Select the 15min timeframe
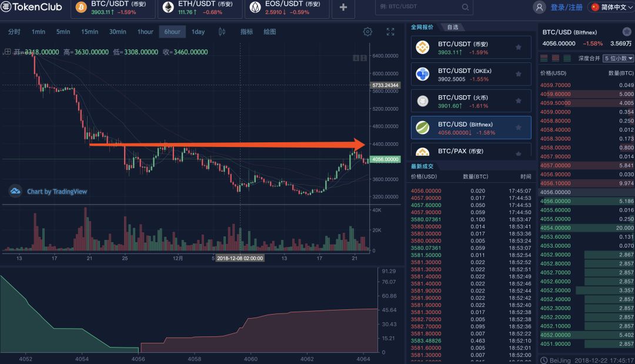 pos(89,32)
